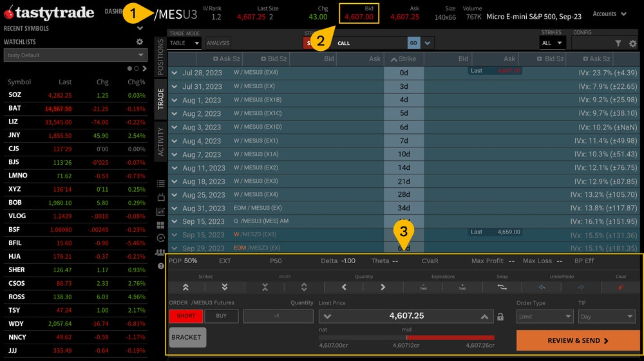The height and width of the screenshot is (361, 644).
Task: Toggle left-side Ask Sz column checkbox
Action: [x=216, y=59]
